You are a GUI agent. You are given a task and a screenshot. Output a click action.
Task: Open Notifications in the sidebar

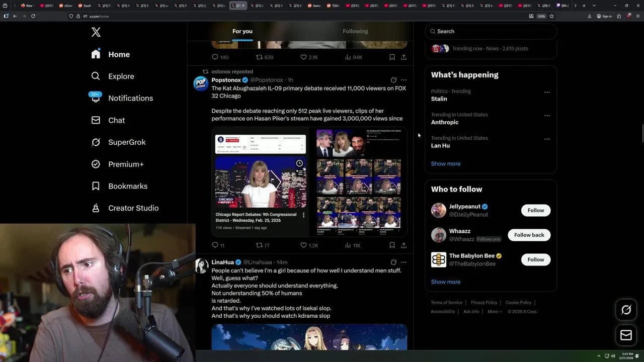tap(121, 98)
